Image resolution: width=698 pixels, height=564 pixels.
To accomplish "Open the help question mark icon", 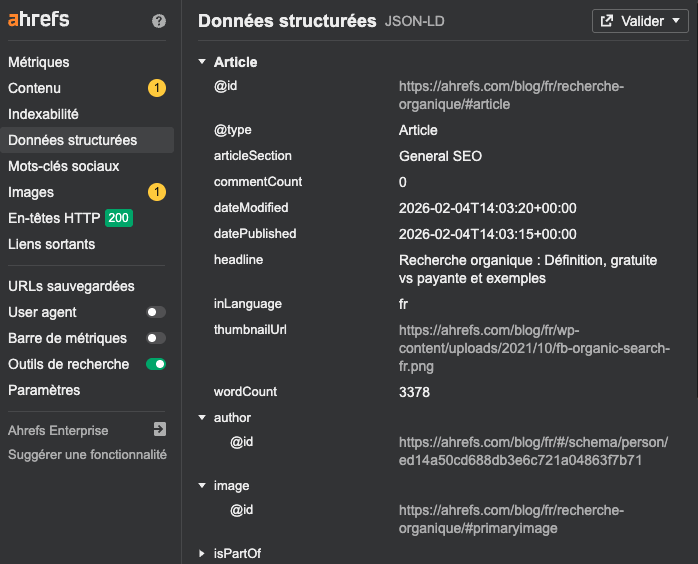I will [159, 20].
